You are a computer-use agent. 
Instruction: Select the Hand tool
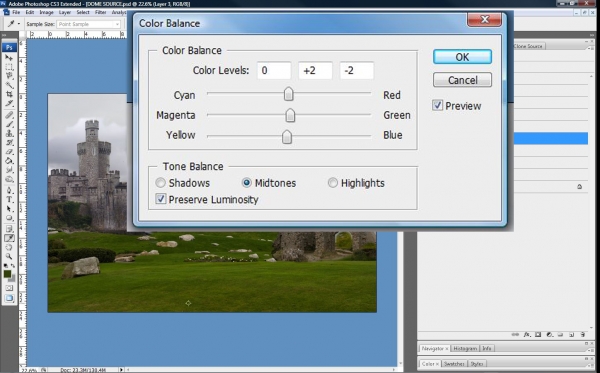point(9,248)
